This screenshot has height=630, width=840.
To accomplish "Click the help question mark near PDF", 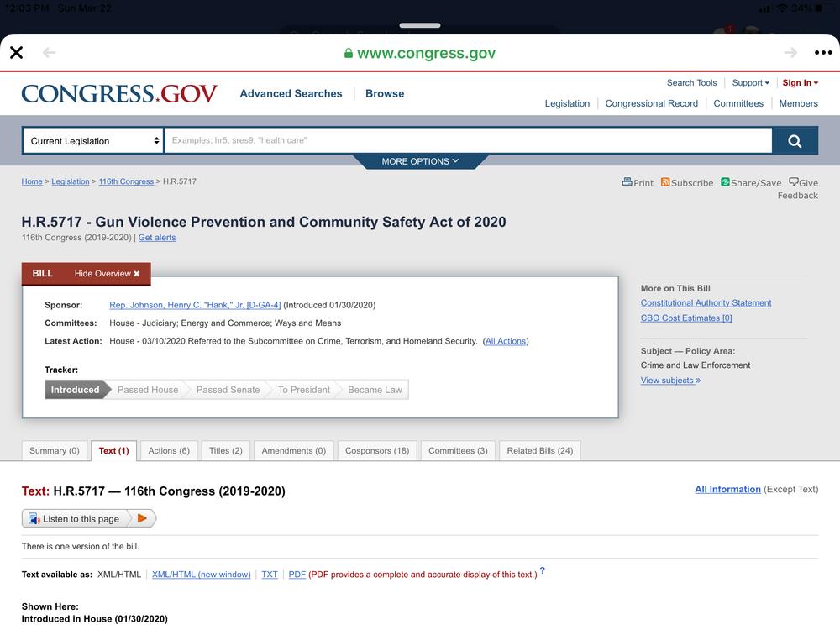I will (543, 571).
